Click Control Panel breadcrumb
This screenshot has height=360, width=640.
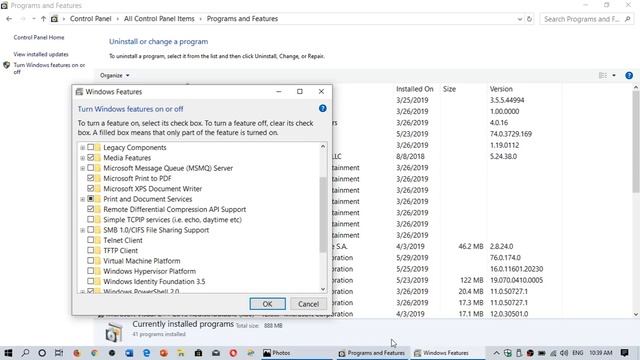click(x=91, y=19)
